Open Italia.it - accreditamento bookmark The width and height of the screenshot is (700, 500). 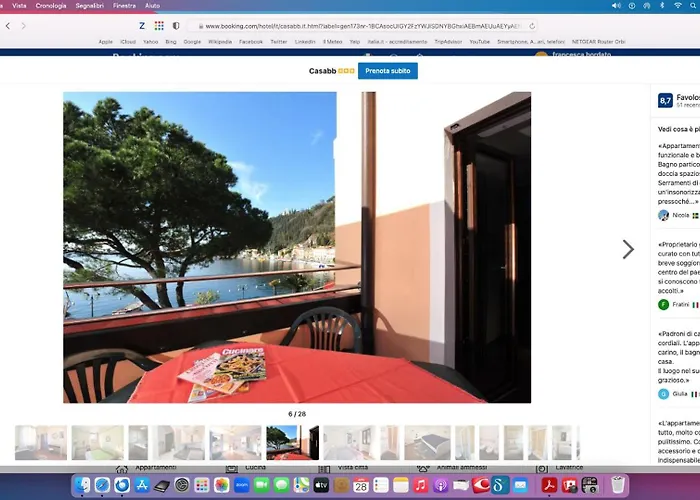397,42
